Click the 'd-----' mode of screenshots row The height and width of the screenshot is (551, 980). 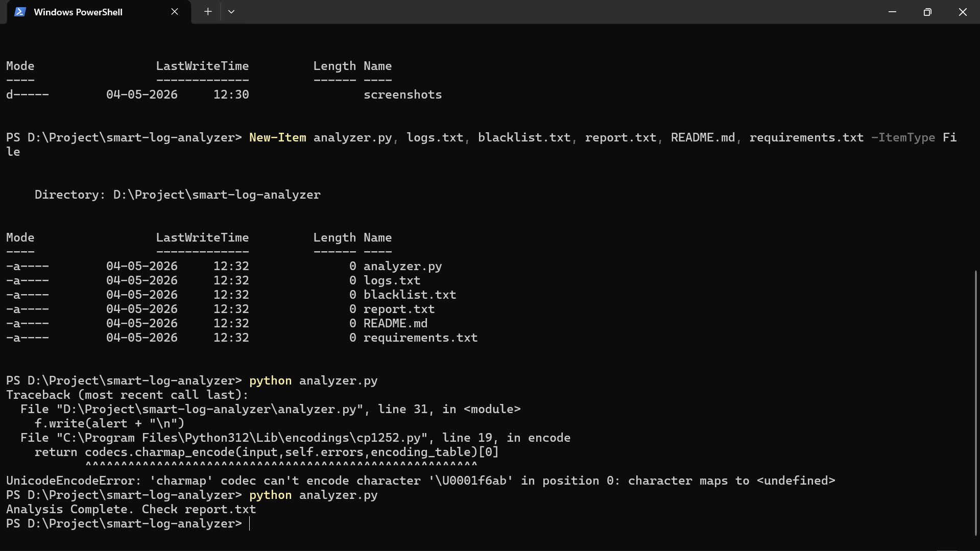(27, 94)
